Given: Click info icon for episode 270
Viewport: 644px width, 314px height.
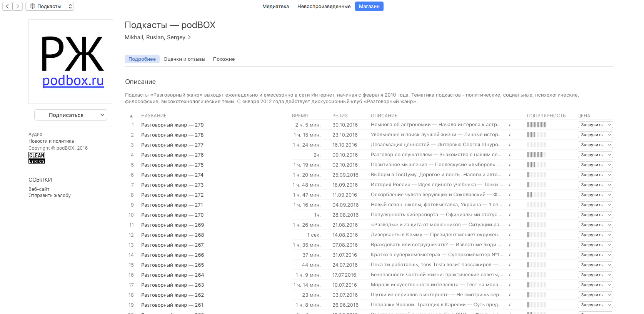Looking at the screenshot, I should 510,215.
